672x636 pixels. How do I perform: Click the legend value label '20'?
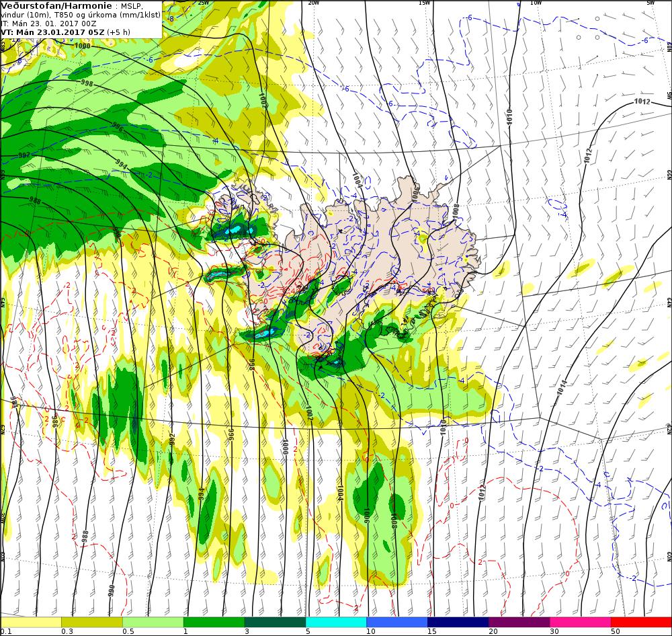click(493, 631)
